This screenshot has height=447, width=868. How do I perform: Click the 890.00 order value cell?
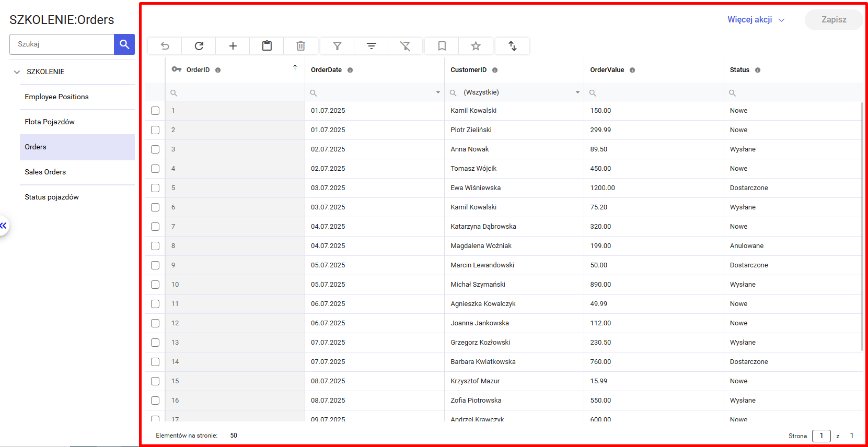click(x=654, y=285)
